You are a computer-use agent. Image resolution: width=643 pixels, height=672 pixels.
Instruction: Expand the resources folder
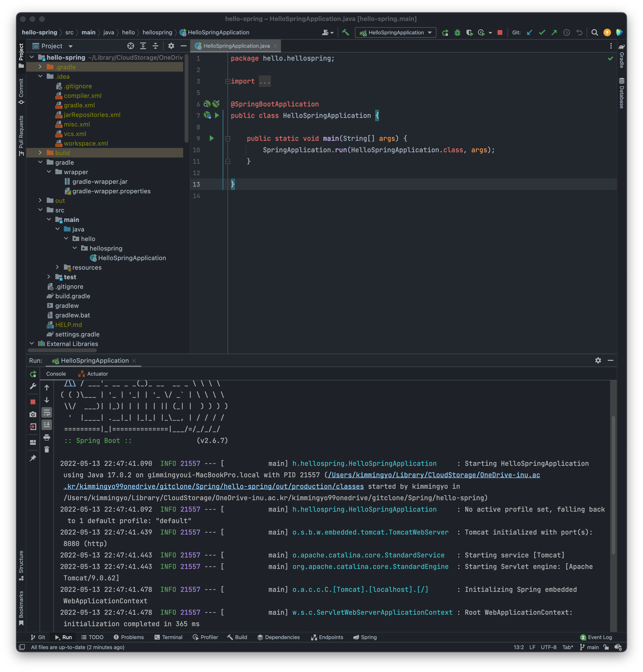click(x=57, y=268)
